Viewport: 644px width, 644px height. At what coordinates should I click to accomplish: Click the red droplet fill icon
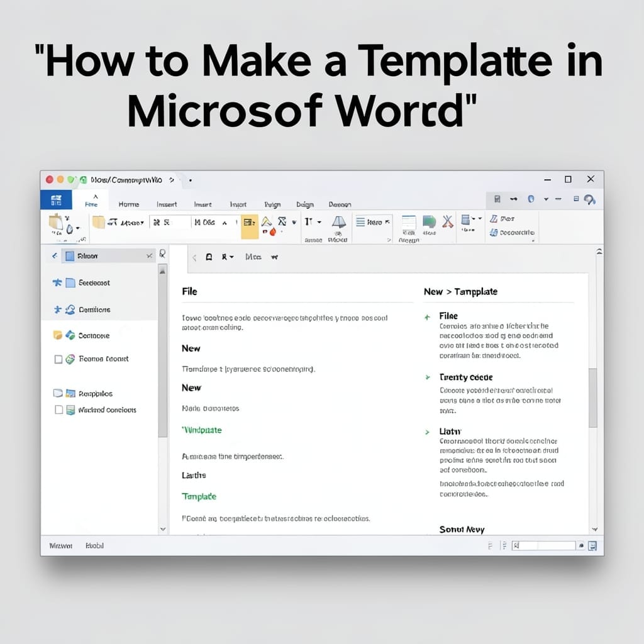point(273,232)
